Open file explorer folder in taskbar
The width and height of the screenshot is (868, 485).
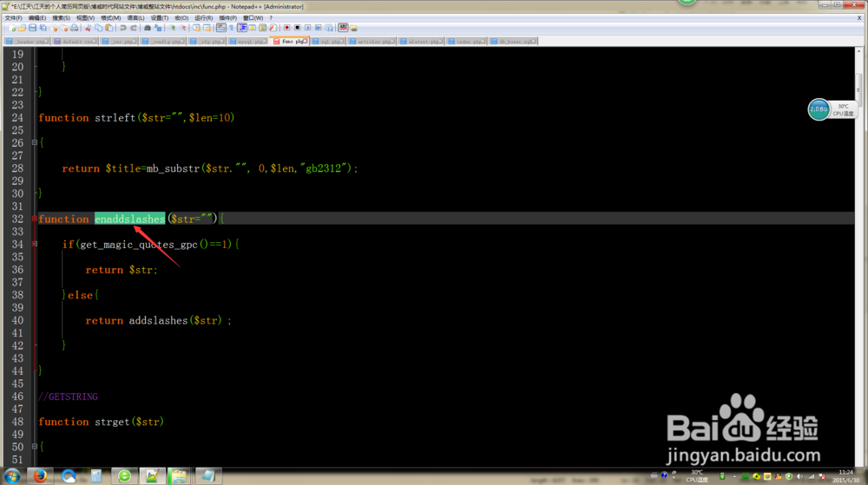coord(178,476)
